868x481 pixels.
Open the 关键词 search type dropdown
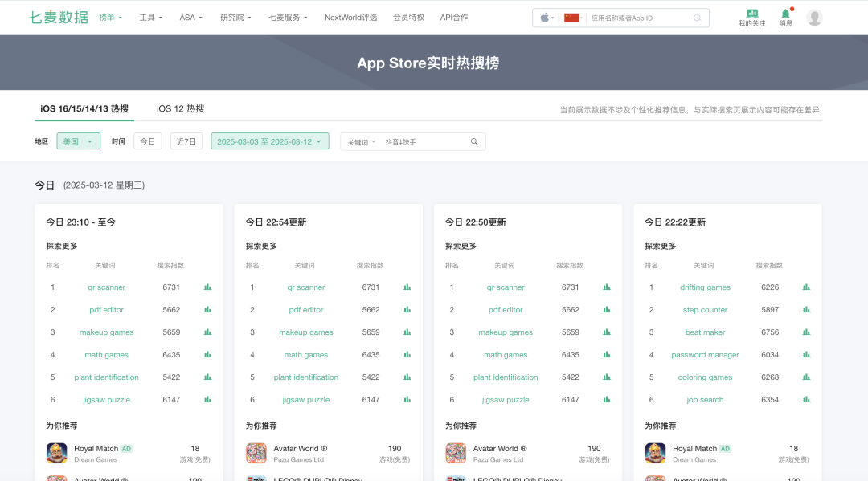362,142
